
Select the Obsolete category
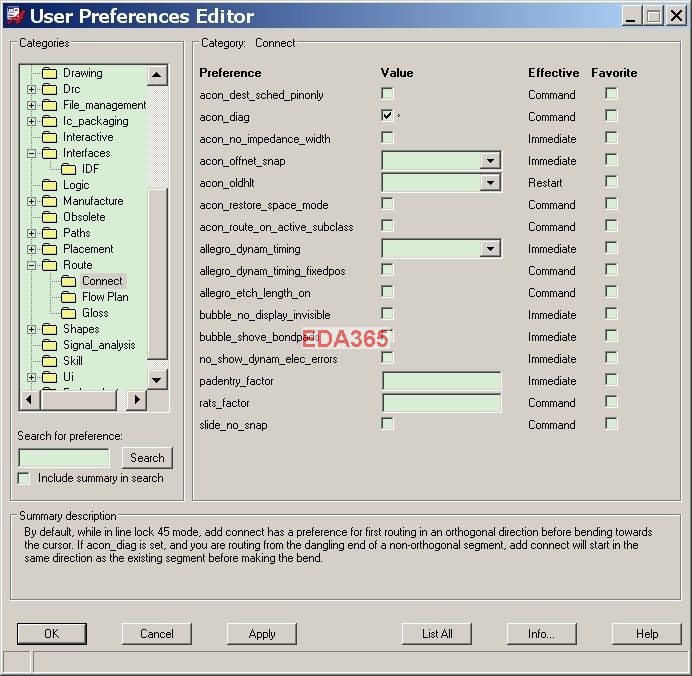(x=84, y=217)
